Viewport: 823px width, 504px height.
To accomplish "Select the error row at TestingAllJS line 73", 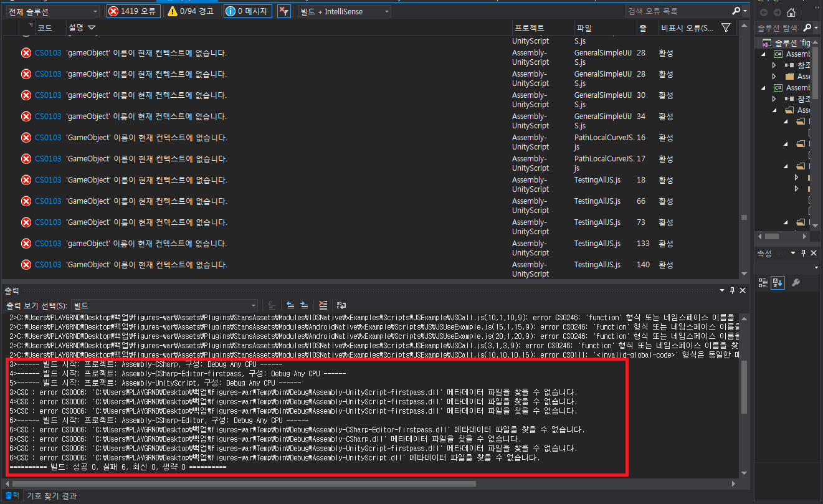I will pyautogui.click(x=370, y=227).
